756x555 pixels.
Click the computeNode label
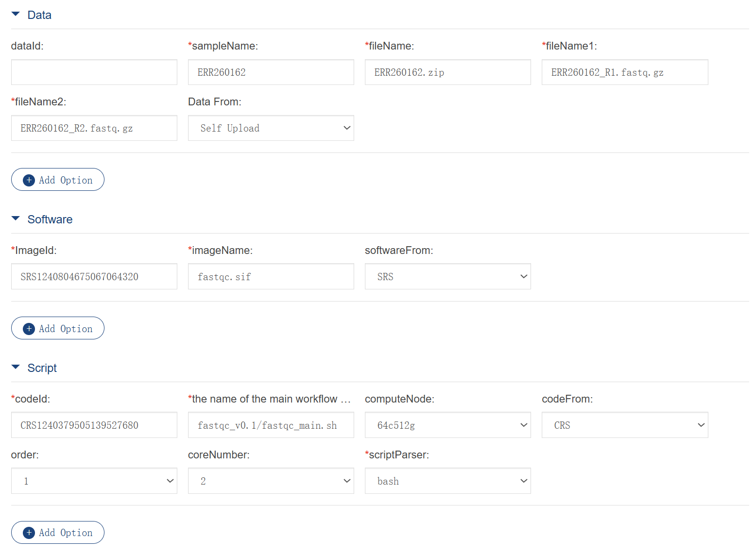pos(399,399)
